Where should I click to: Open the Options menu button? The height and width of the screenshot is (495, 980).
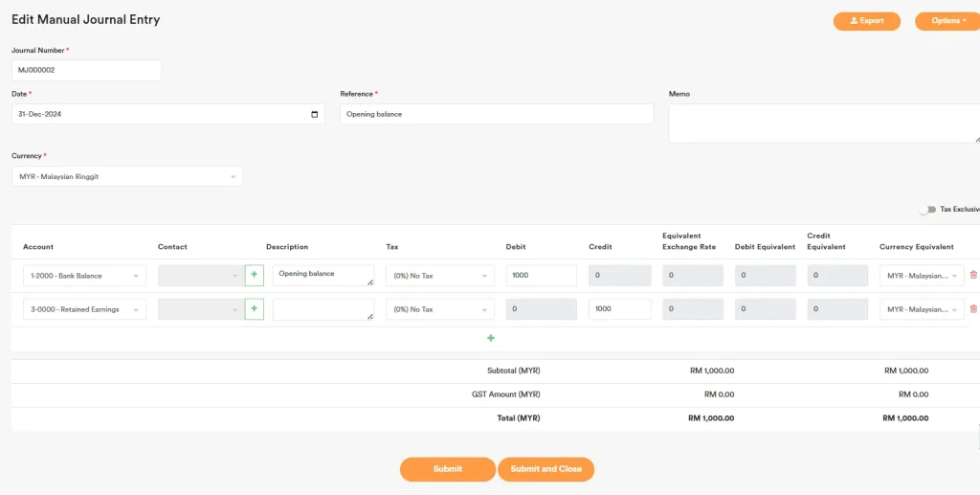click(x=947, y=21)
